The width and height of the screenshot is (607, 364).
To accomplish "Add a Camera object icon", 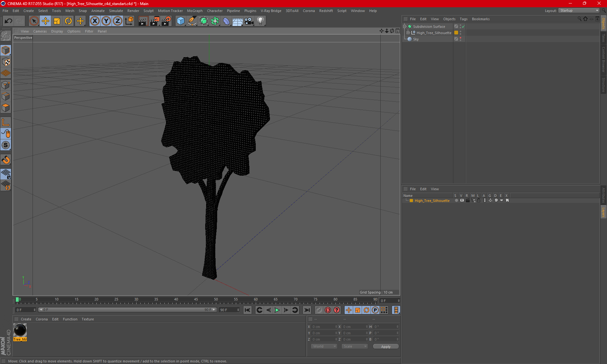I will (249, 21).
